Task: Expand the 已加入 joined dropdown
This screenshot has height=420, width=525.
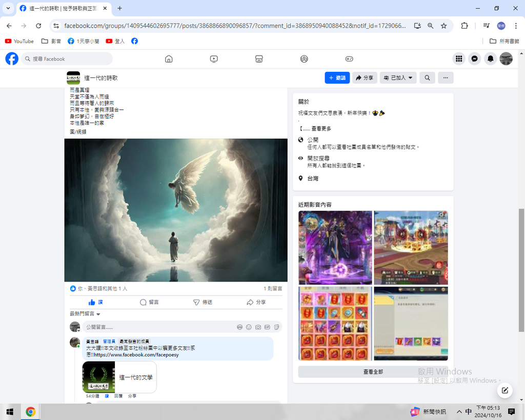Action: tap(398, 78)
